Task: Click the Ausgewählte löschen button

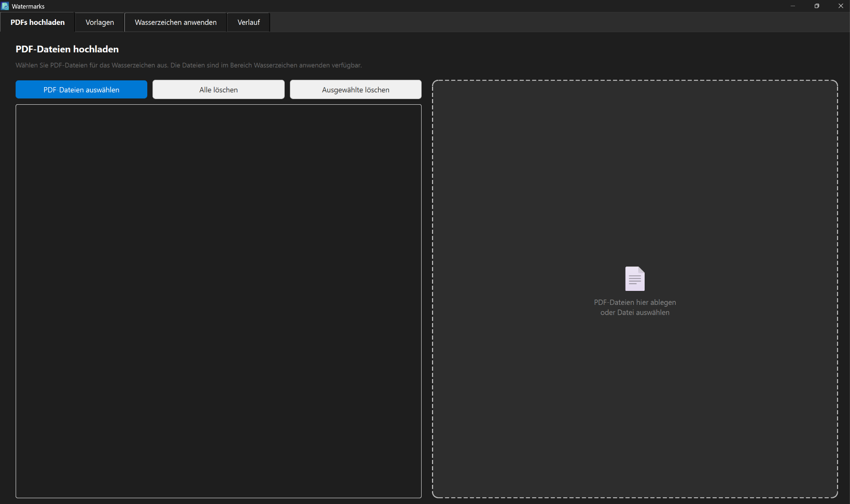Action: tap(356, 90)
